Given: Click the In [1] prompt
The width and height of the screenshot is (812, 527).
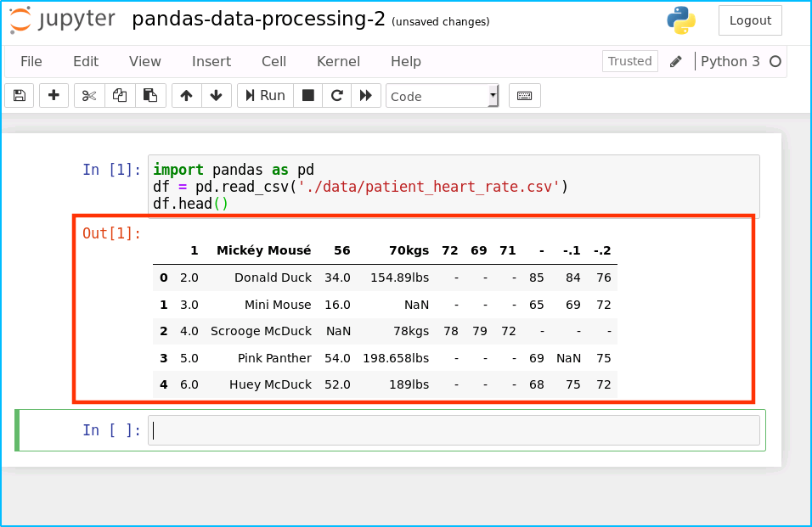Looking at the screenshot, I should pyautogui.click(x=111, y=170).
